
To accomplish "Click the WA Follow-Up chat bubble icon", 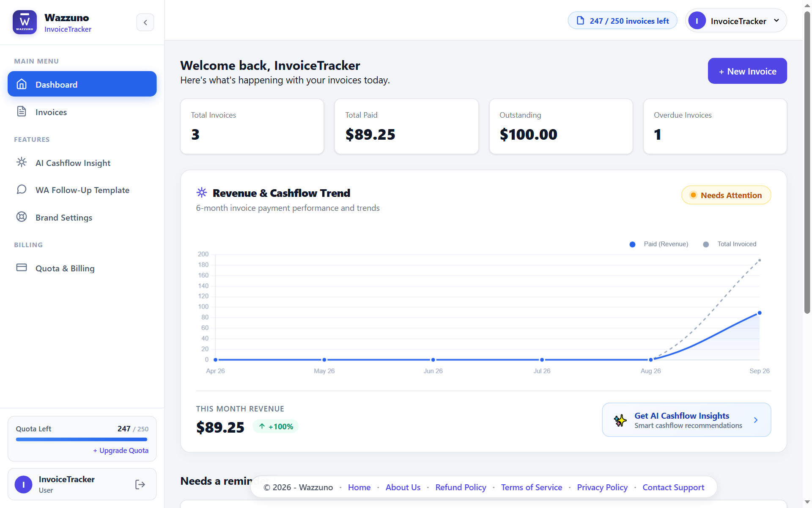I will (22, 189).
